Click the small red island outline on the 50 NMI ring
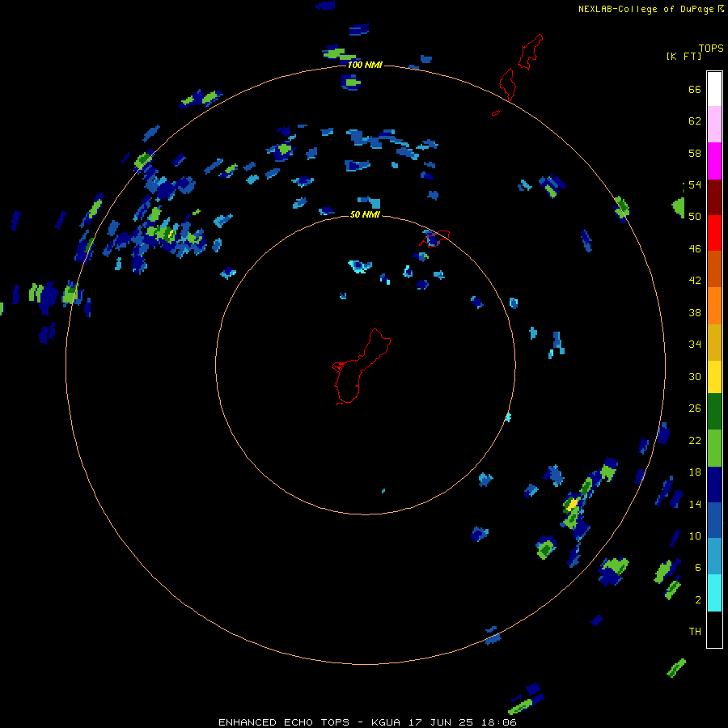This screenshot has width=728, height=728. click(434, 238)
